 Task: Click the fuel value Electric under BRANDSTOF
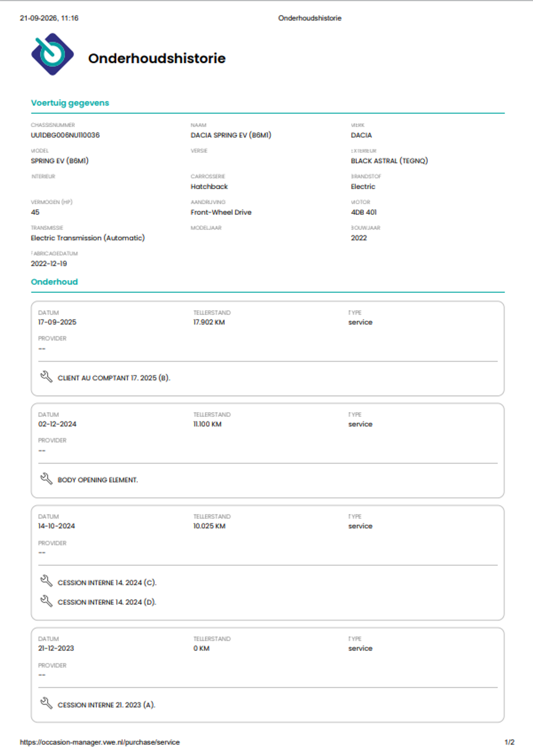coord(363,186)
